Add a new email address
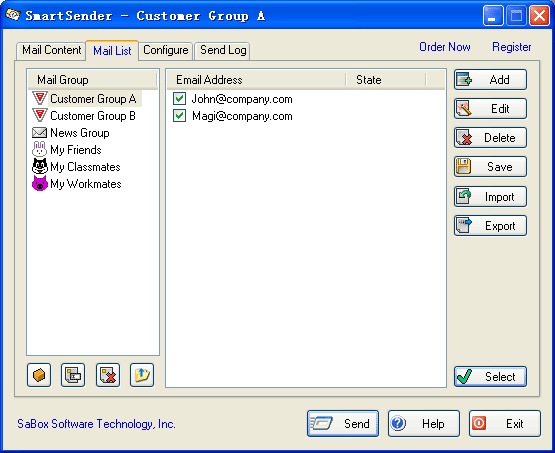 [x=490, y=80]
